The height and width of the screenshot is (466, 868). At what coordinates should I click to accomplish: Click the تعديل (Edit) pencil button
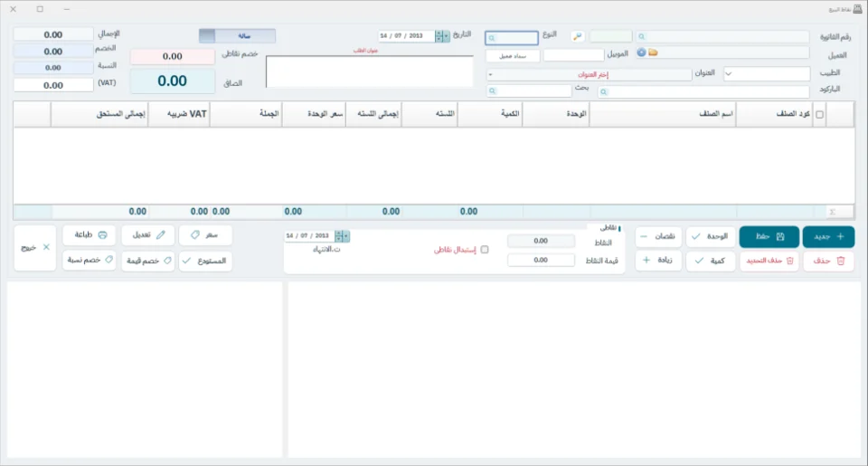coord(147,235)
